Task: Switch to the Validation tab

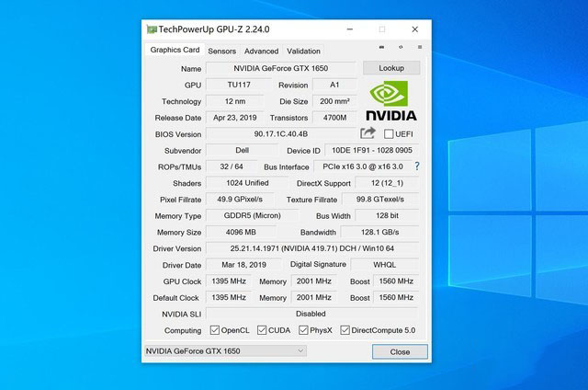Action: pos(303,51)
